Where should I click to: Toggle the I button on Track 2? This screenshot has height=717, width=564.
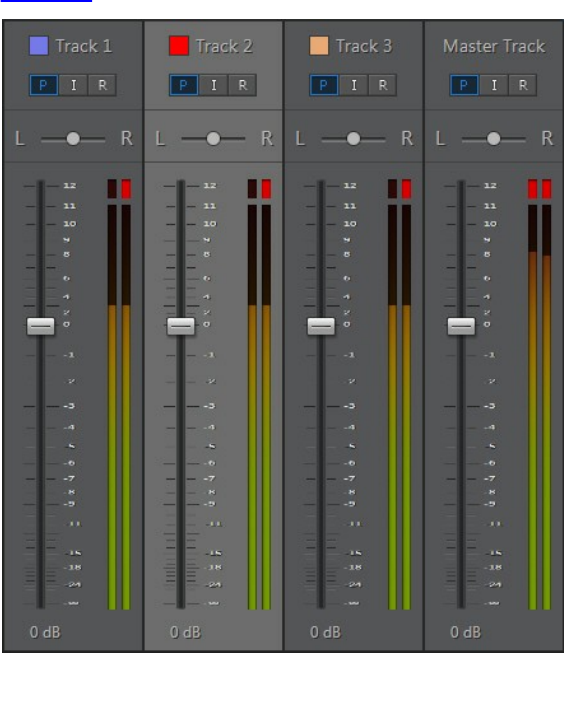(x=213, y=85)
